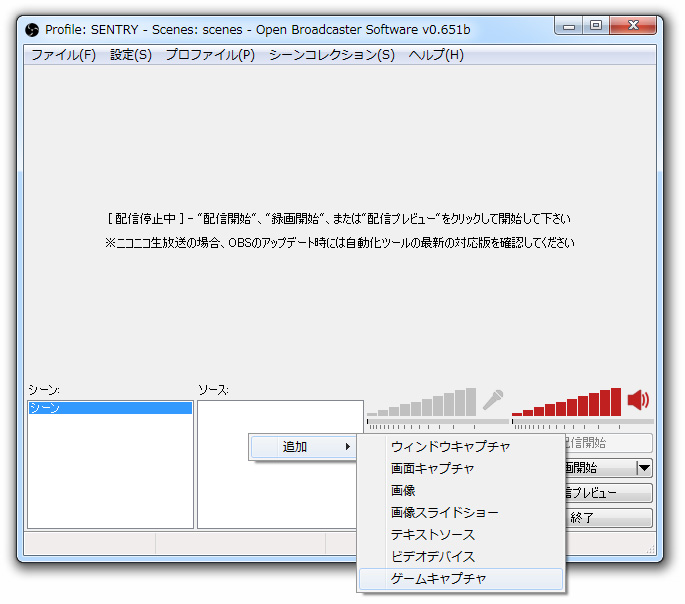Open the ヘルプ(H) menu

click(436, 55)
